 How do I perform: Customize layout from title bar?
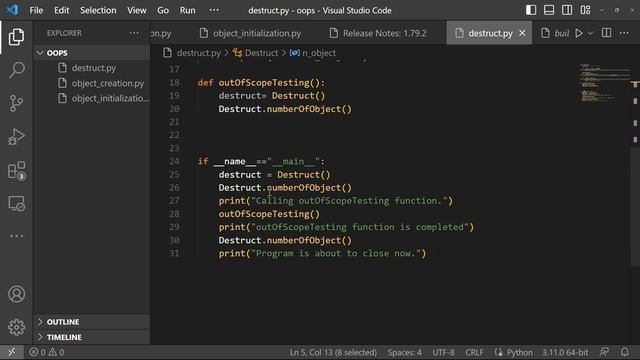tap(585, 10)
